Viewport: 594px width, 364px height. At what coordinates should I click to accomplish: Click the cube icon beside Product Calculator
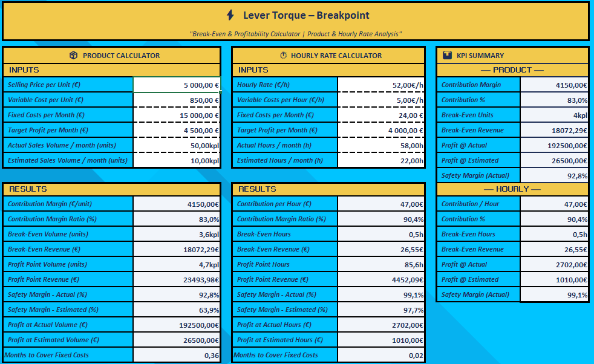[x=73, y=55]
